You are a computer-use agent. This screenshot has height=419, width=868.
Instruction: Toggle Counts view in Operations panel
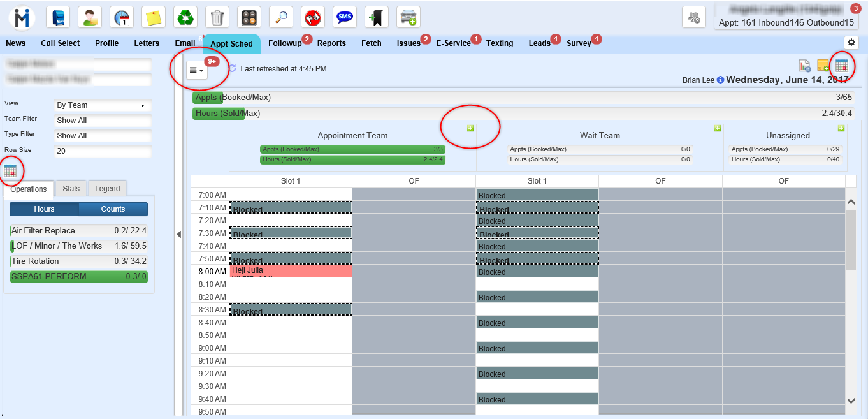[x=113, y=209]
